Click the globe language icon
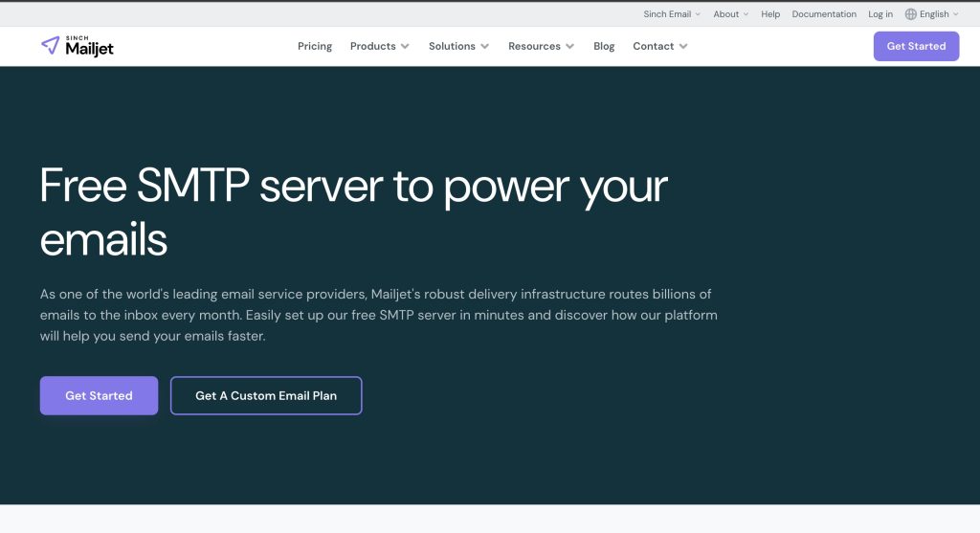 (x=910, y=14)
